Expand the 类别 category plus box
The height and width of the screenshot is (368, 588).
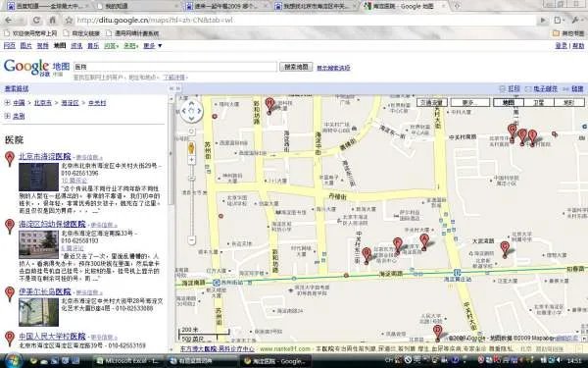[7, 116]
